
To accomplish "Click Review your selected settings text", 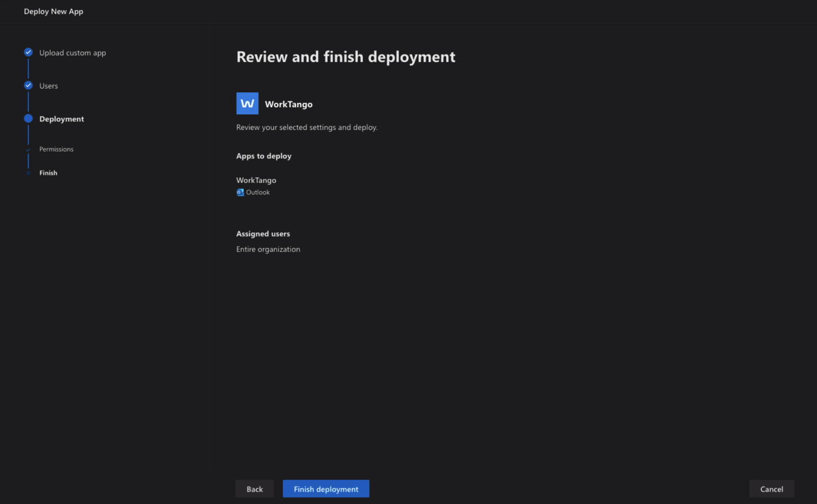I will click(307, 127).
